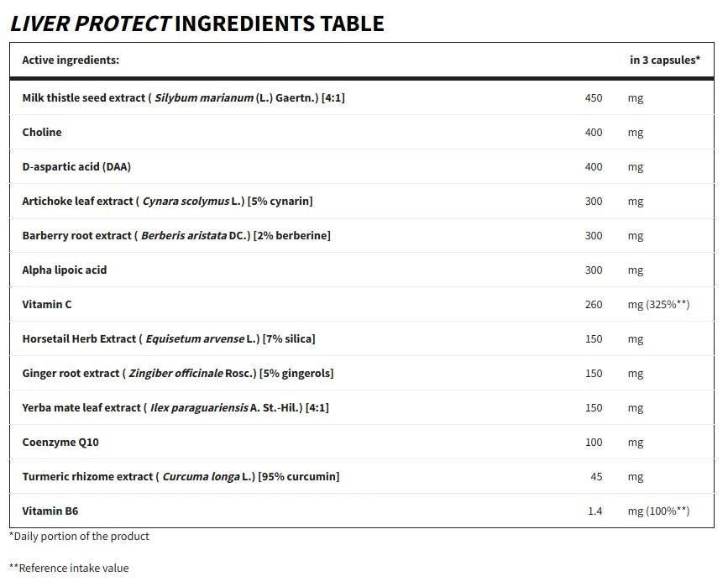Image resolution: width=728 pixels, height=587 pixels.
Task: Click the Ginger root extract entry
Action: 178,373
